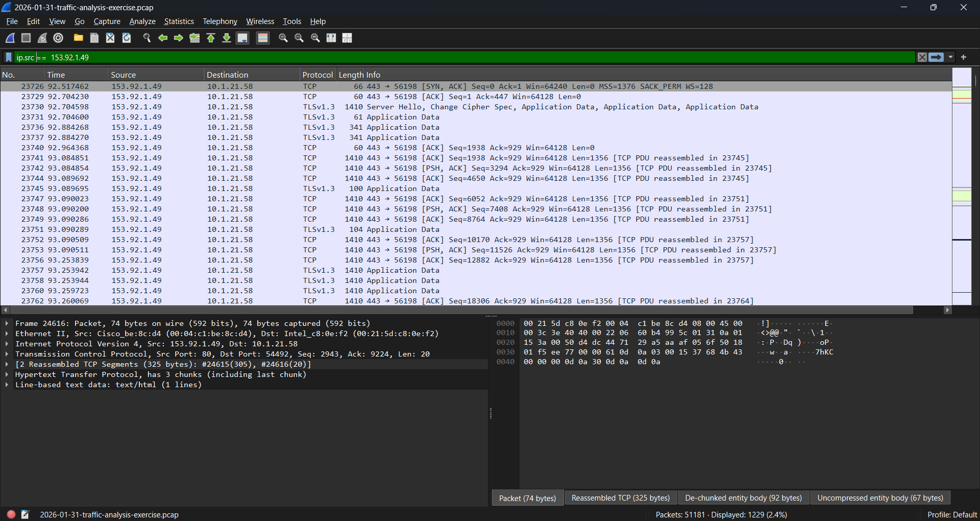Toggle packet list colorization
The image size is (980, 521).
pyautogui.click(x=263, y=38)
